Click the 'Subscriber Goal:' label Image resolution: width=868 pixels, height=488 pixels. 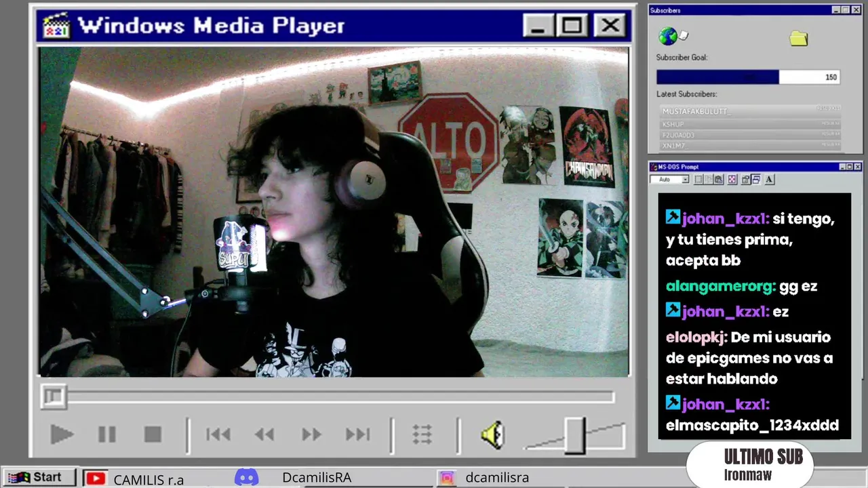[682, 58]
